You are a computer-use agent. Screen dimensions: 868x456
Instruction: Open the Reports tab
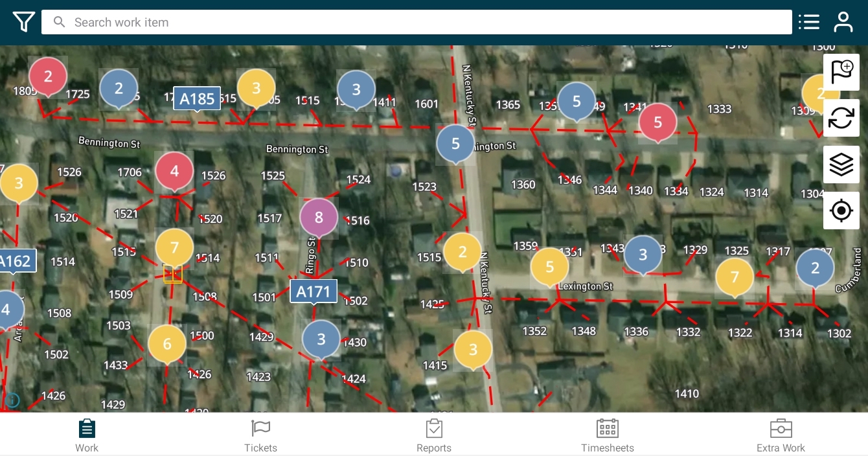coord(434,435)
